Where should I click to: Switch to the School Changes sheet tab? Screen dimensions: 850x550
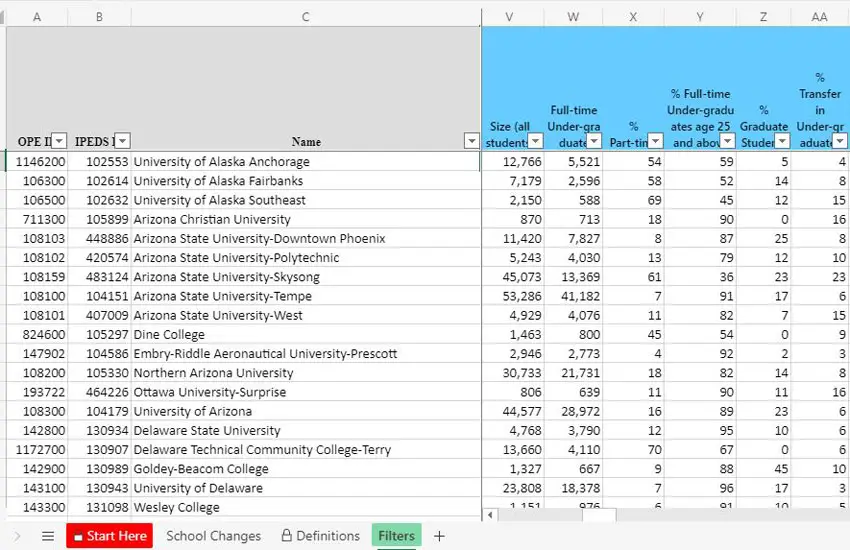(213, 536)
